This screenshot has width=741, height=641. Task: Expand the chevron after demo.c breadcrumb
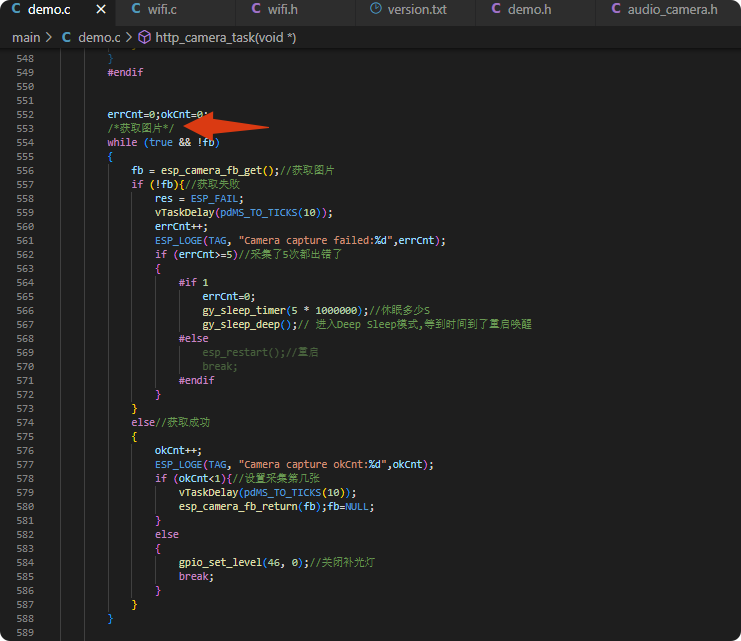click(x=129, y=37)
